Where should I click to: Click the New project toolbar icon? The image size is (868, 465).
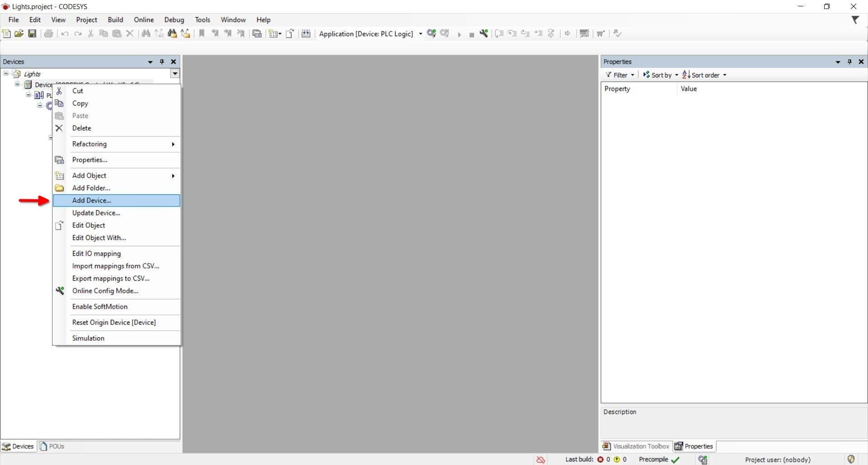pos(6,33)
